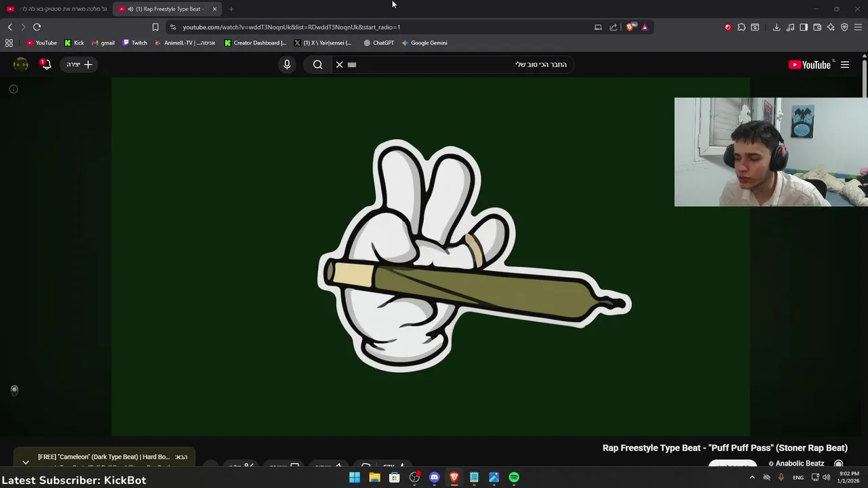Open Spotify from the taskbar
Image resolution: width=868 pixels, height=488 pixels.
click(x=514, y=477)
